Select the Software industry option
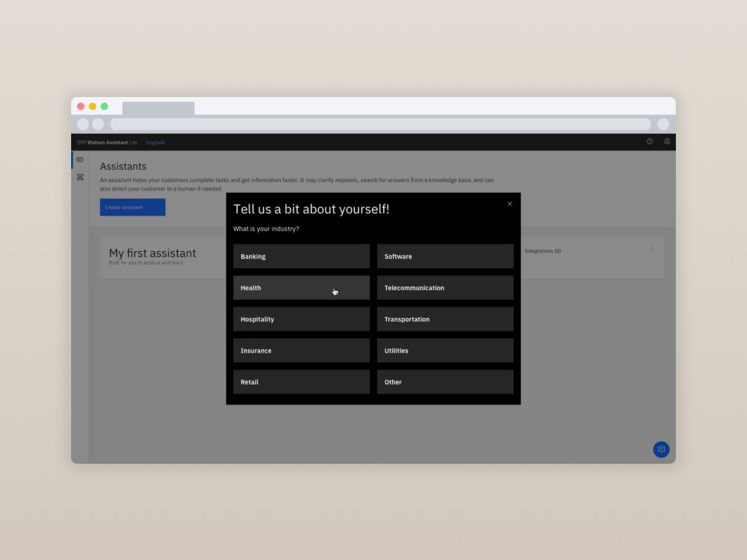This screenshot has height=560, width=747. (x=445, y=256)
